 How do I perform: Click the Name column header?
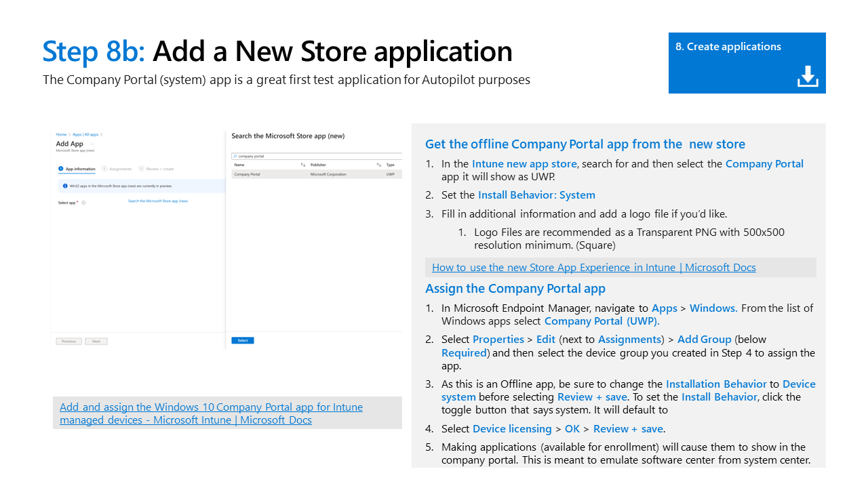coord(239,165)
